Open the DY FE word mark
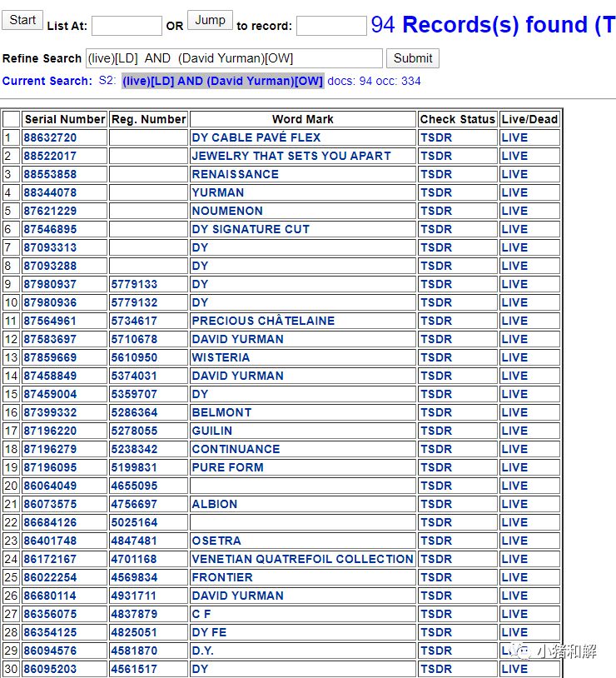 pos(209,632)
